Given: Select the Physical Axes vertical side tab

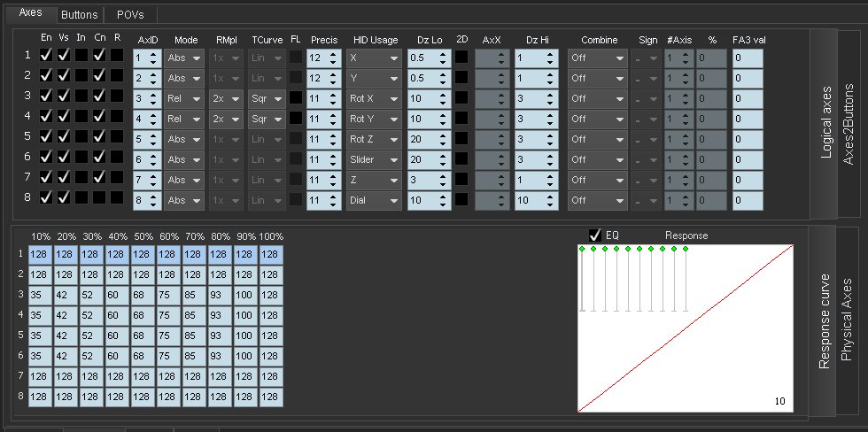Looking at the screenshot, I should [x=849, y=319].
